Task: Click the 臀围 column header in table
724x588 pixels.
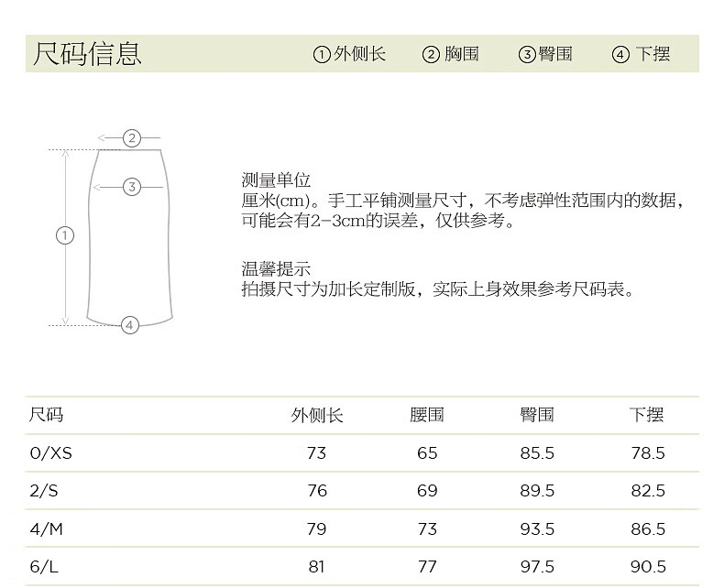Action: (537, 415)
